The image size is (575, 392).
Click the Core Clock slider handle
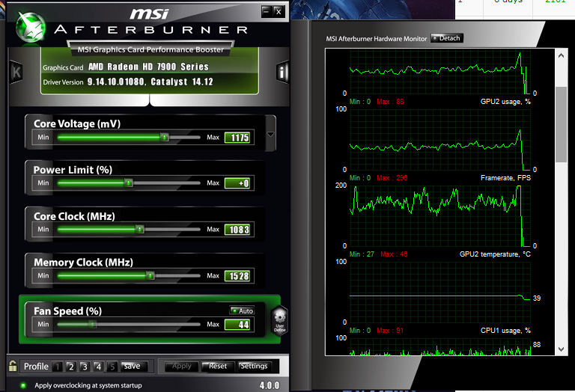pos(140,230)
